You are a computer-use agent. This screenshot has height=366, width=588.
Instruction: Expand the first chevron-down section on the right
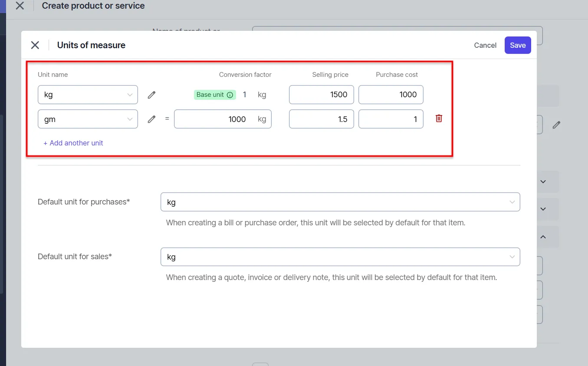click(543, 181)
